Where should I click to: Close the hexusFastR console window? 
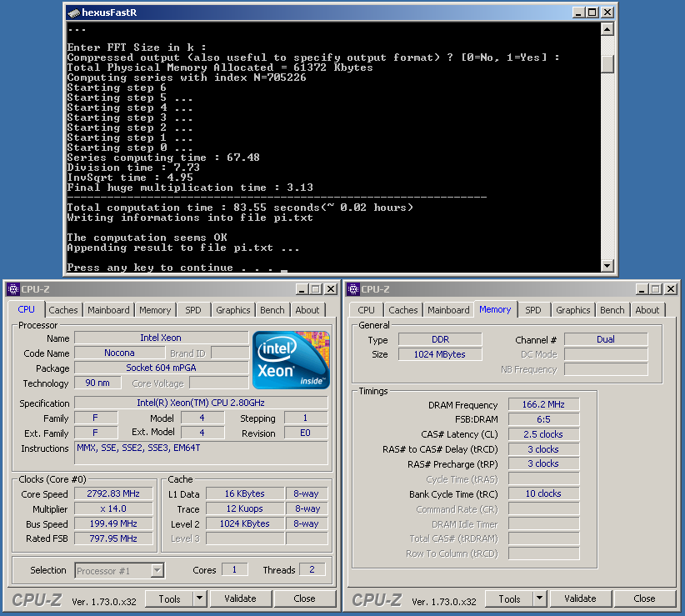(607, 13)
